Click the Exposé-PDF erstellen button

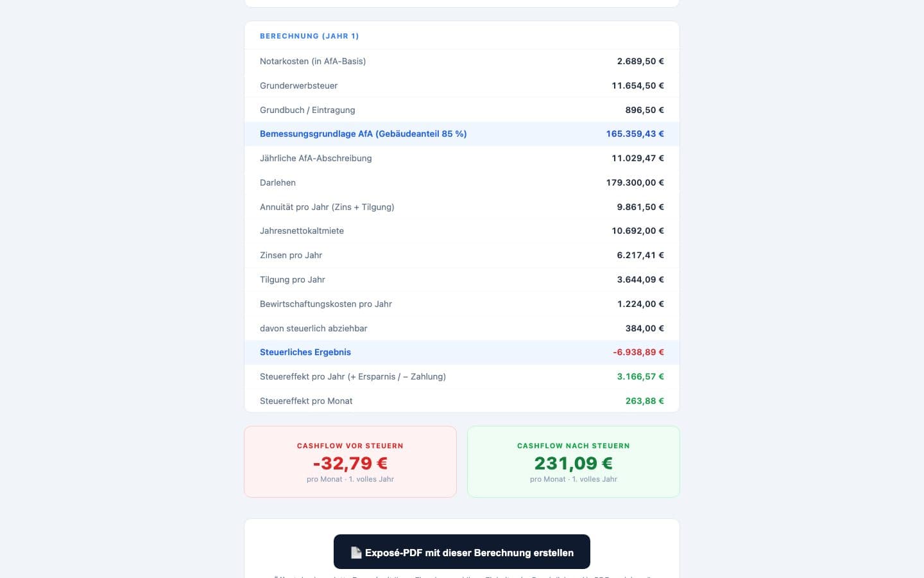tap(462, 552)
